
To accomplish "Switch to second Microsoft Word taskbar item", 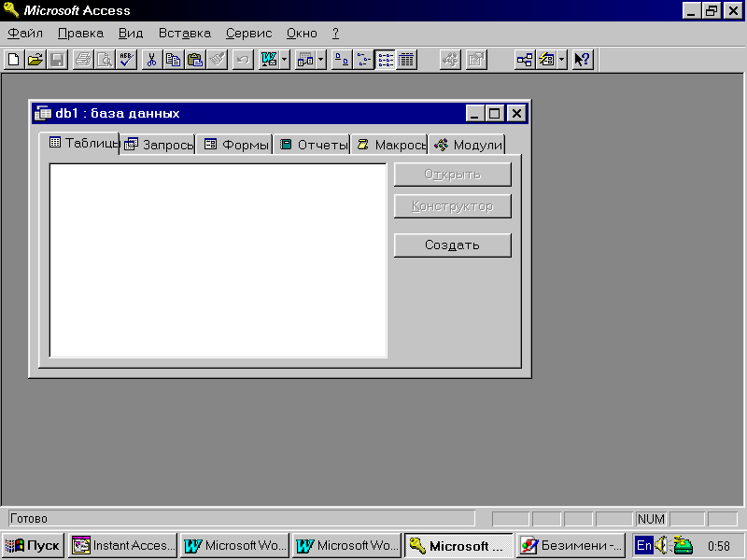I will [x=346, y=545].
